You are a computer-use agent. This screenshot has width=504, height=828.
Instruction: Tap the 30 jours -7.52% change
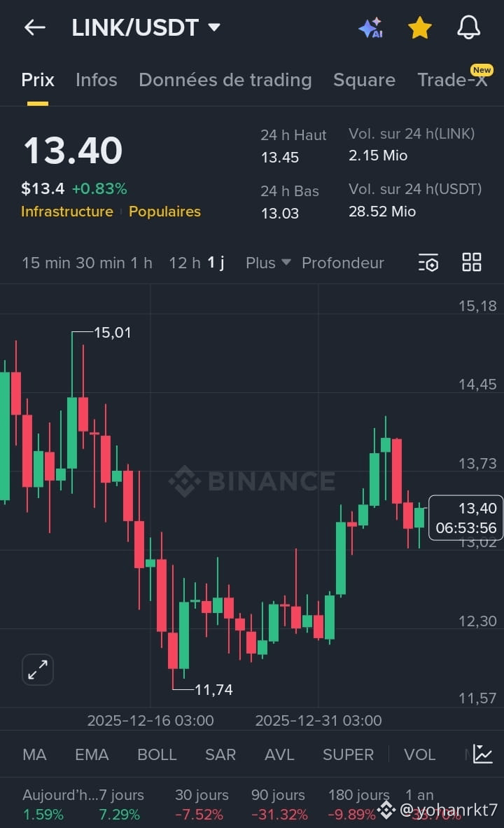(x=201, y=805)
